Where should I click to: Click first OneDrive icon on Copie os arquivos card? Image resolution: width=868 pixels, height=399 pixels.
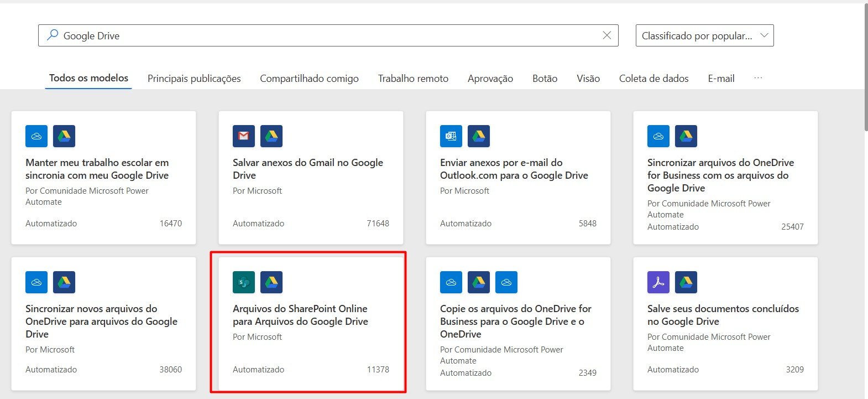[451, 282]
